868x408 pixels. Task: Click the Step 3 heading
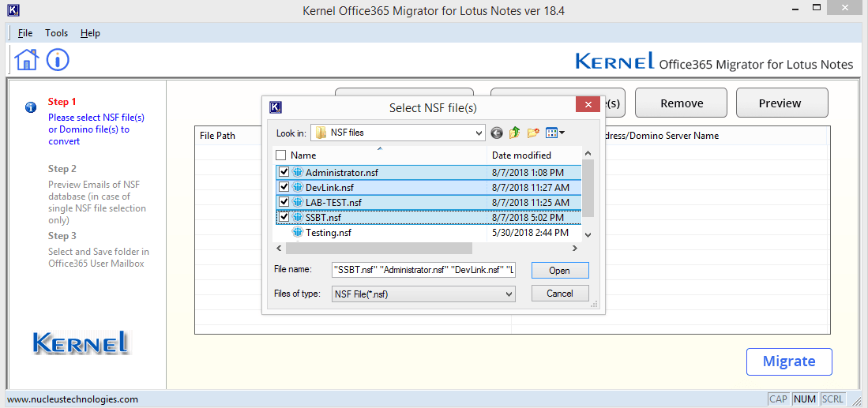pyautogui.click(x=62, y=236)
